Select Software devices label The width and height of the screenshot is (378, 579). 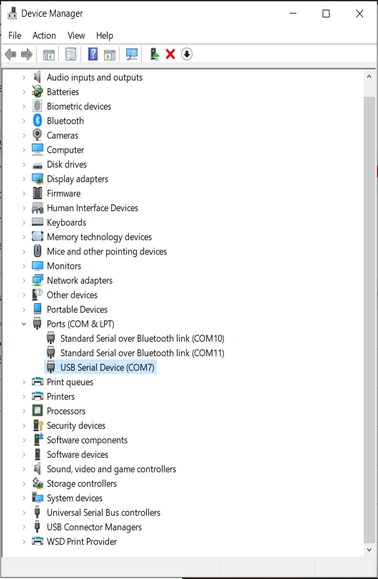pyautogui.click(x=77, y=454)
